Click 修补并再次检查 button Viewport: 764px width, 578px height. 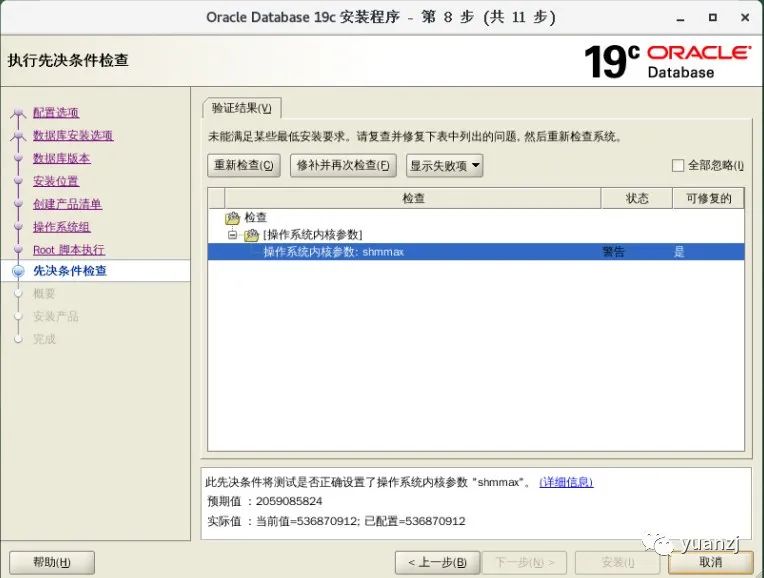coord(343,166)
